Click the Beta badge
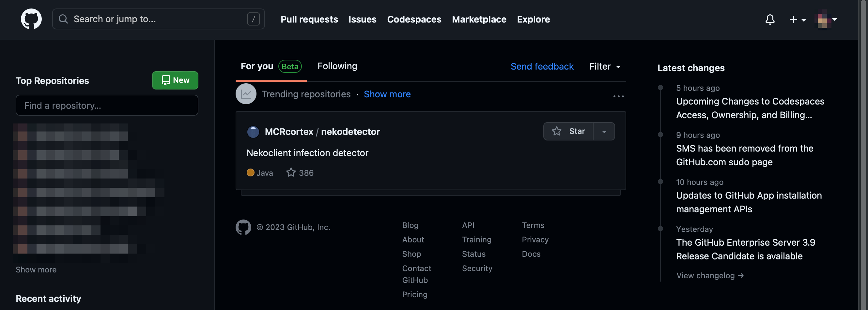 click(289, 66)
